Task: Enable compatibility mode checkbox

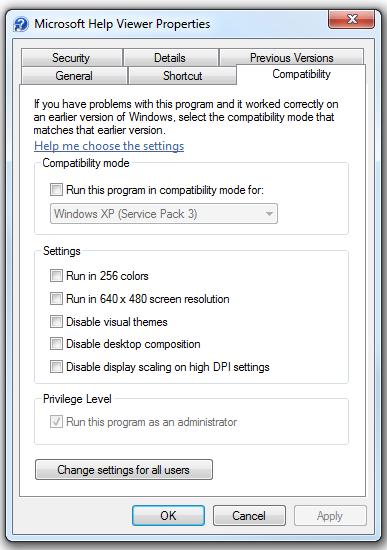Action: [x=56, y=190]
